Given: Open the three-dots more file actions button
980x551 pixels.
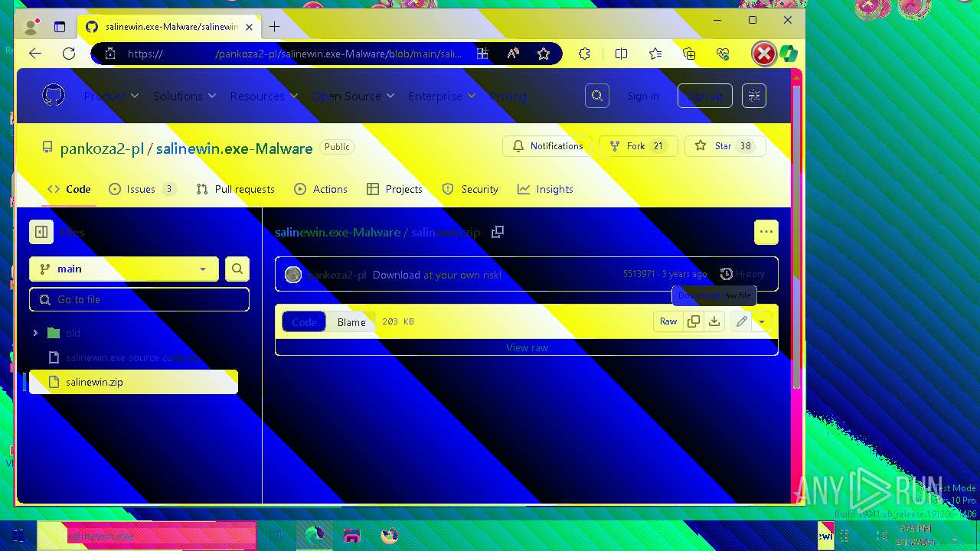Looking at the screenshot, I should click(x=766, y=232).
